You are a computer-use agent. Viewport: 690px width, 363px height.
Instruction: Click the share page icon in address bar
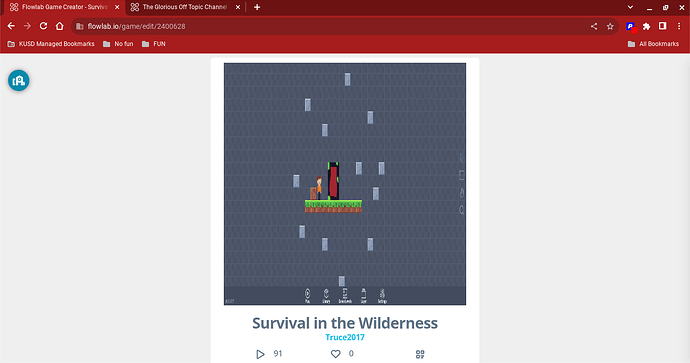coord(594,26)
